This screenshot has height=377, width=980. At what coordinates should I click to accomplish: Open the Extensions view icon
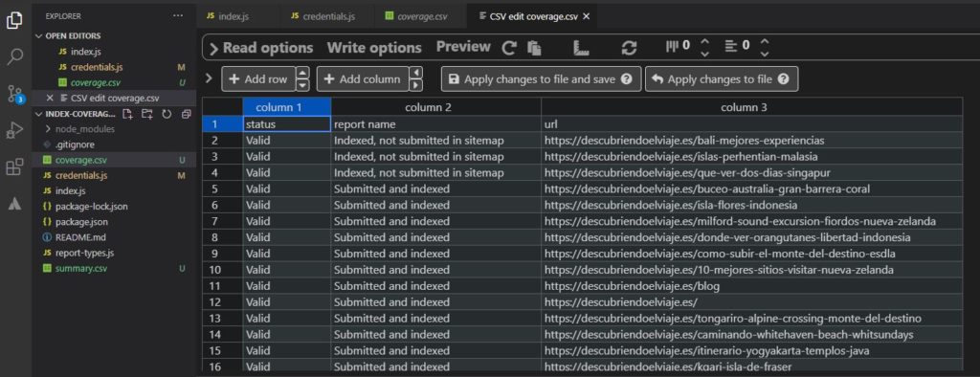point(15,167)
